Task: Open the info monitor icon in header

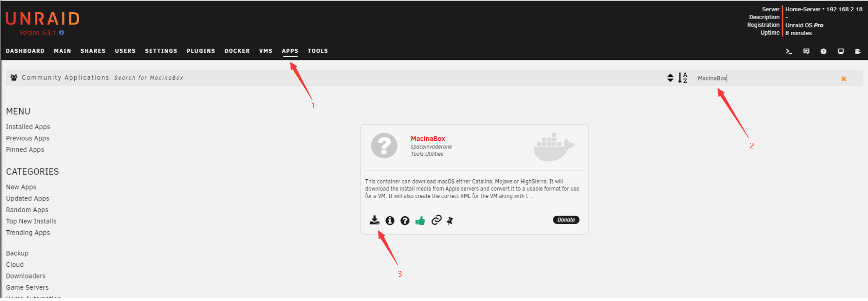Action: [841, 51]
